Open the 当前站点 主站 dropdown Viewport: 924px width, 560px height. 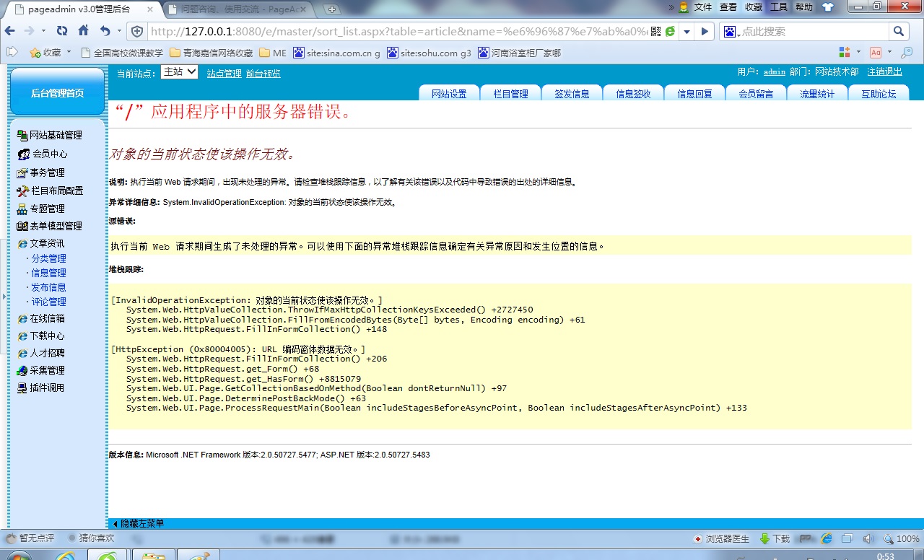coord(179,71)
